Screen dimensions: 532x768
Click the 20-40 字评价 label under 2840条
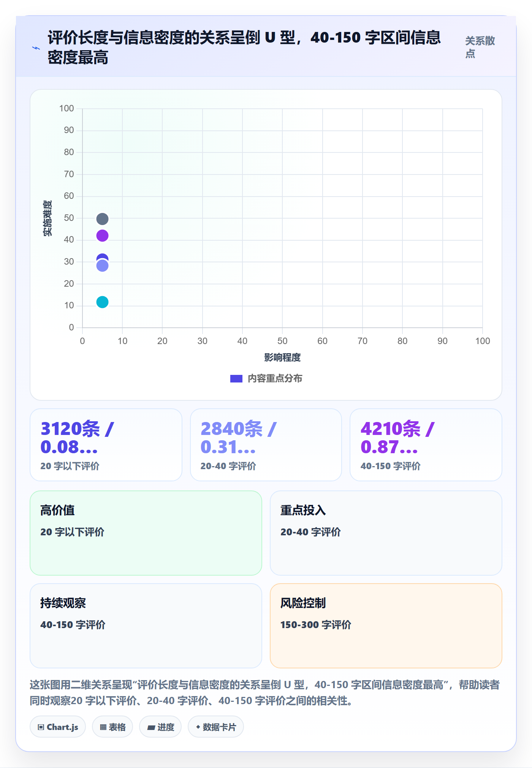[228, 466]
